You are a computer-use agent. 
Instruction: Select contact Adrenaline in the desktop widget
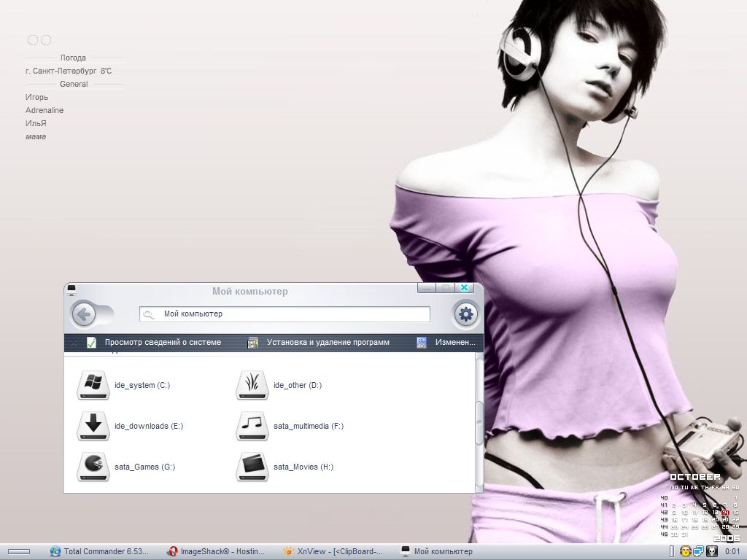click(44, 110)
